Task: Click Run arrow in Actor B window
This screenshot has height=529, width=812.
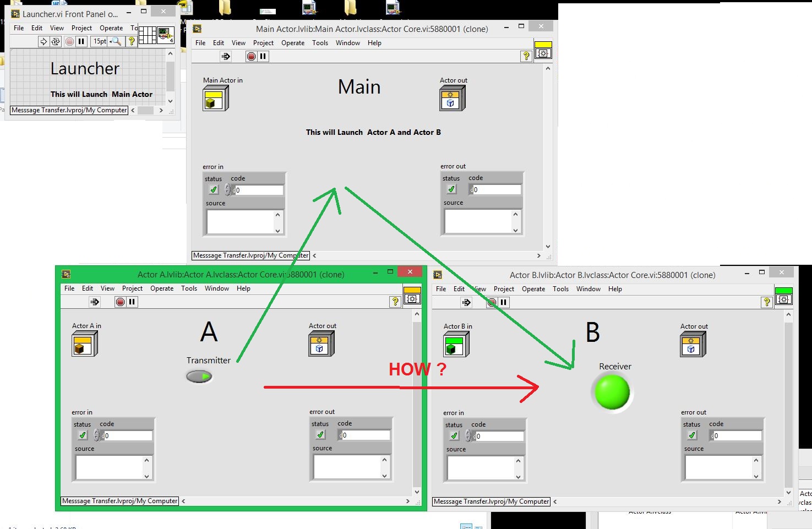Action: pos(466,302)
